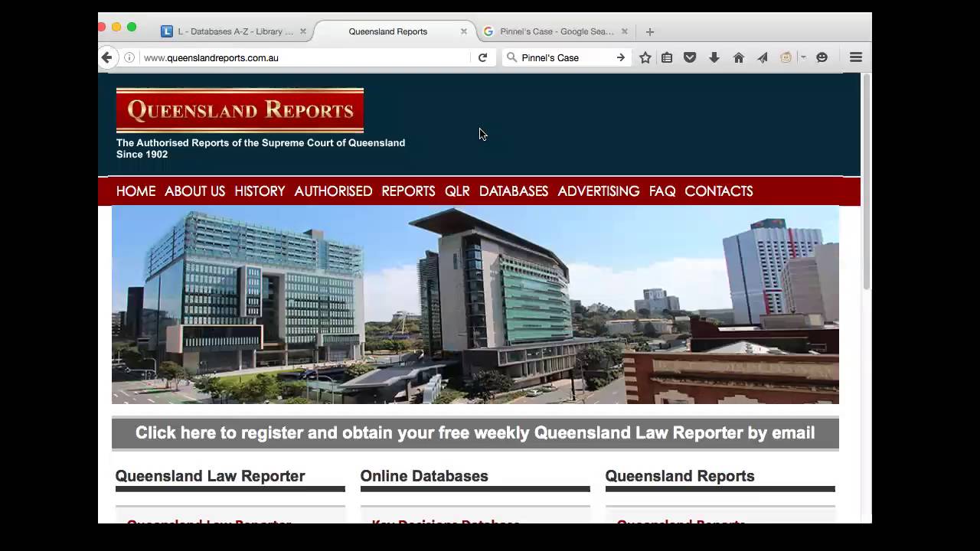The image size is (980, 551).
Task: Open the smiley chat icon in toolbar
Action: click(822, 57)
